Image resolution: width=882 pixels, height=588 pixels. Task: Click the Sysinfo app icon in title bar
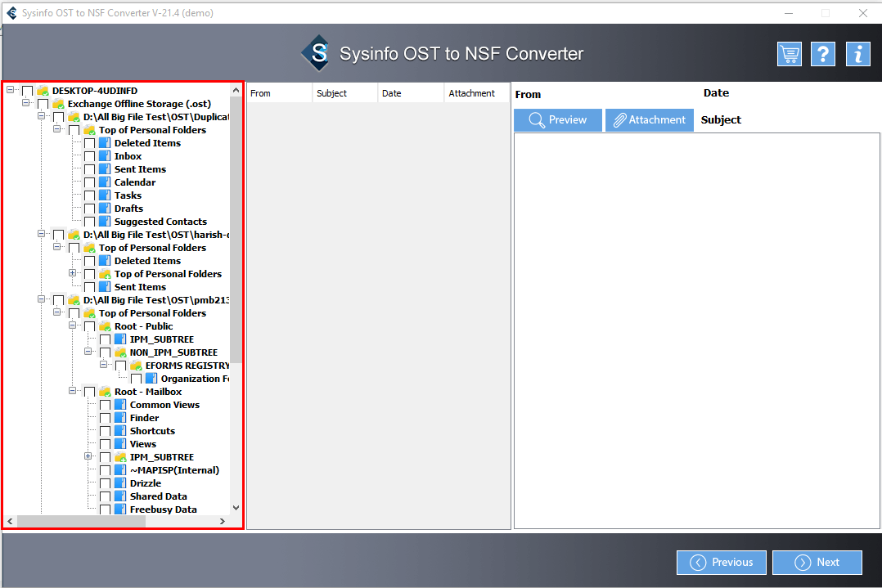point(11,13)
